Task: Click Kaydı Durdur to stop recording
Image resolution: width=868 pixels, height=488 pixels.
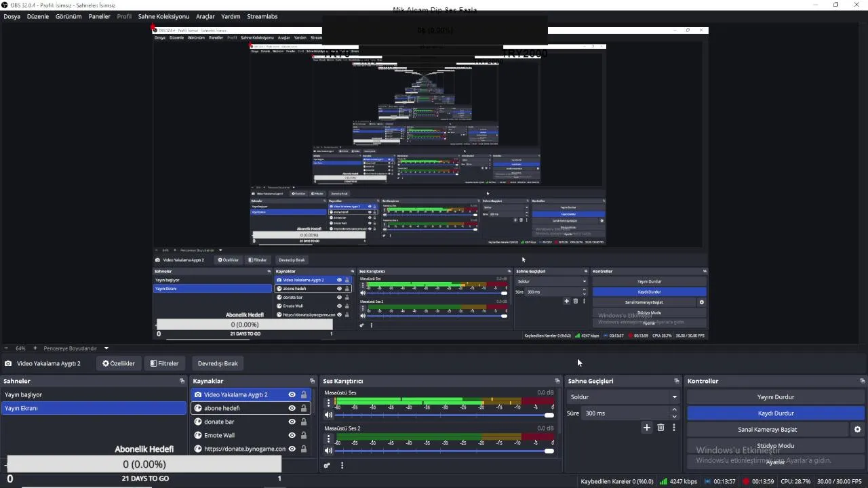Action: [x=776, y=413]
